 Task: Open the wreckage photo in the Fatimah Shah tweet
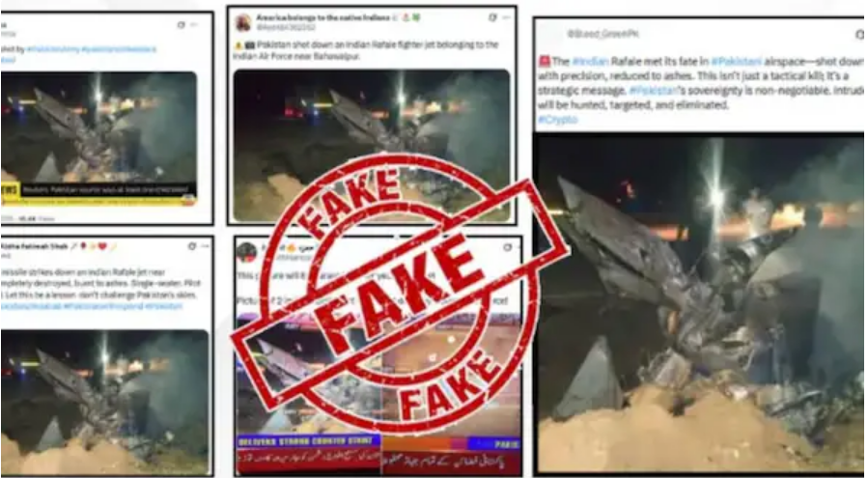tap(104, 401)
